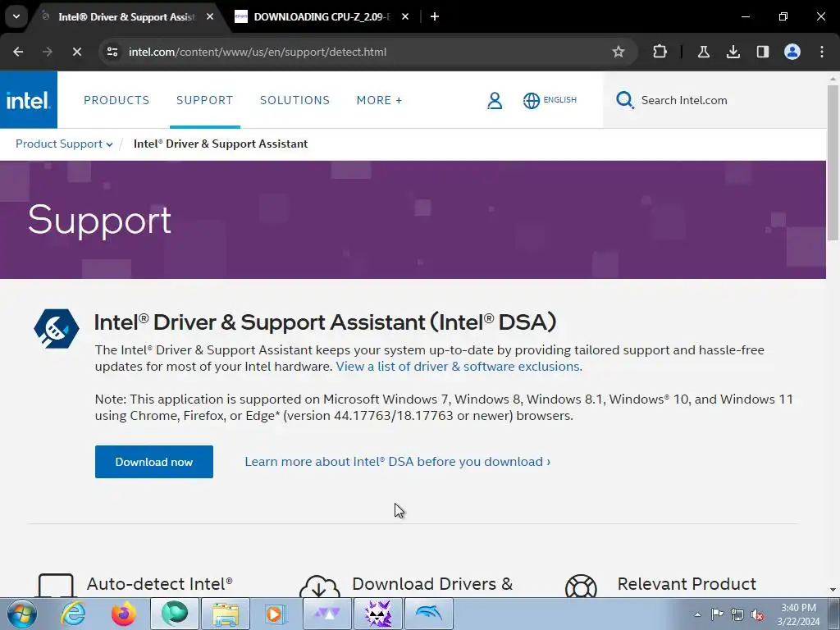This screenshot has width=840, height=630.
Task: Go back with the back arrow
Action: 18,52
